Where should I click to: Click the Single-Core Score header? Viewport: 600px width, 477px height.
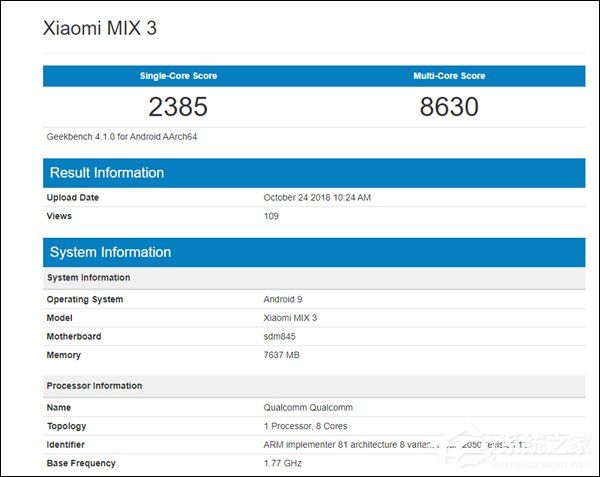(x=178, y=76)
